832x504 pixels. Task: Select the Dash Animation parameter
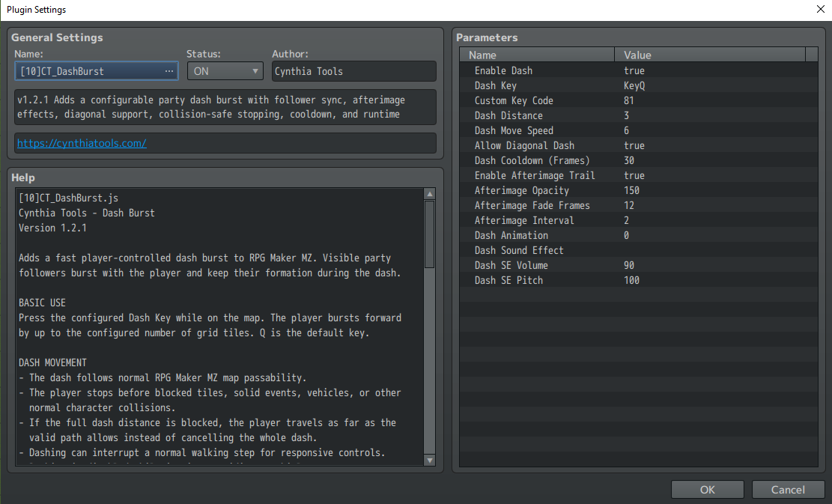(x=639, y=235)
